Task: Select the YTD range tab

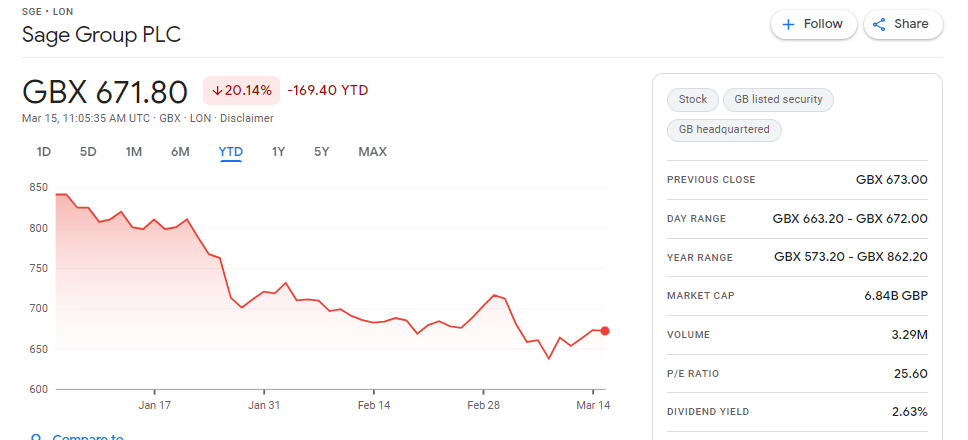Action: [x=231, y=152]
